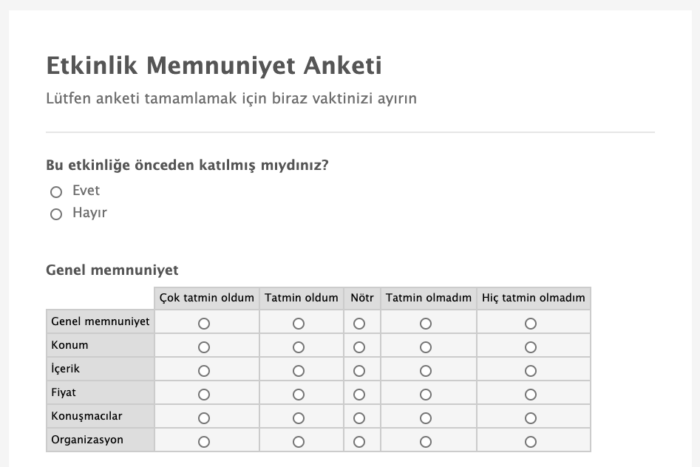Rate Konum as Tatmin olmadım

[426, 347]
